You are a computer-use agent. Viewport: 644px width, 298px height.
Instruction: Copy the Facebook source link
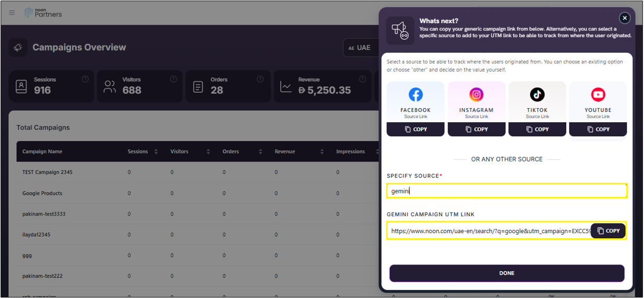(416, 129)
